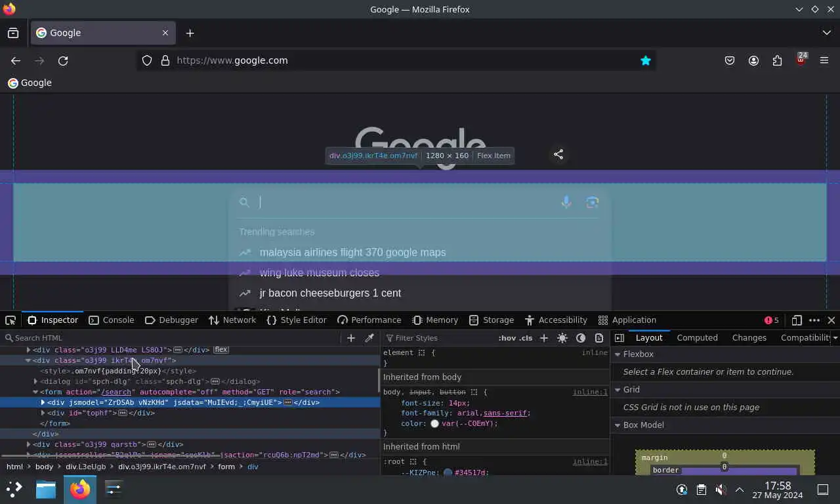Activate the element picker tool in DevTools

10,320
